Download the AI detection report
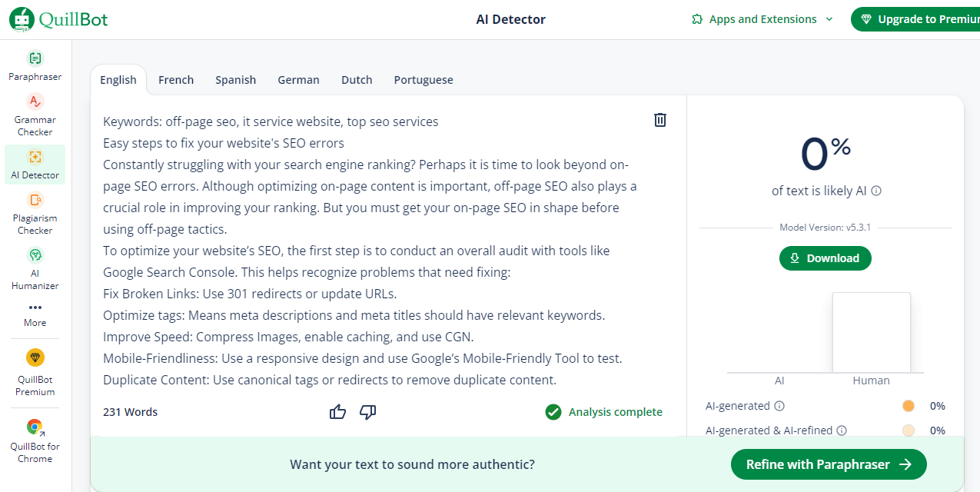 tap(826, 258)
